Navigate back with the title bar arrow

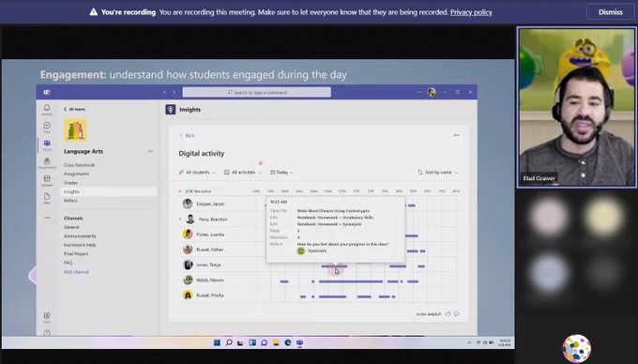click(x=165, y=92)
